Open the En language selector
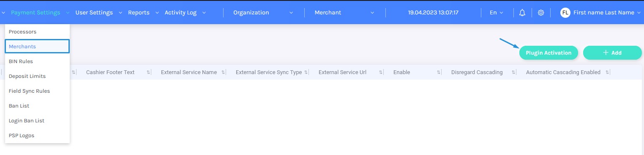 click(497, 13)
